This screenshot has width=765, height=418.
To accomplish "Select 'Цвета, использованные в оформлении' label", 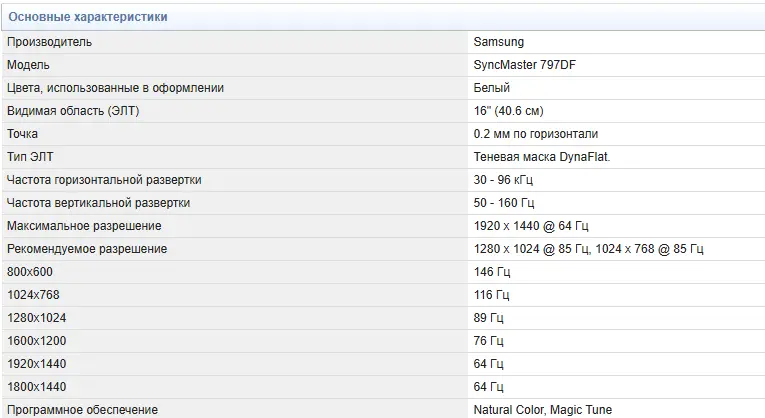I will (x=115, y=88).
